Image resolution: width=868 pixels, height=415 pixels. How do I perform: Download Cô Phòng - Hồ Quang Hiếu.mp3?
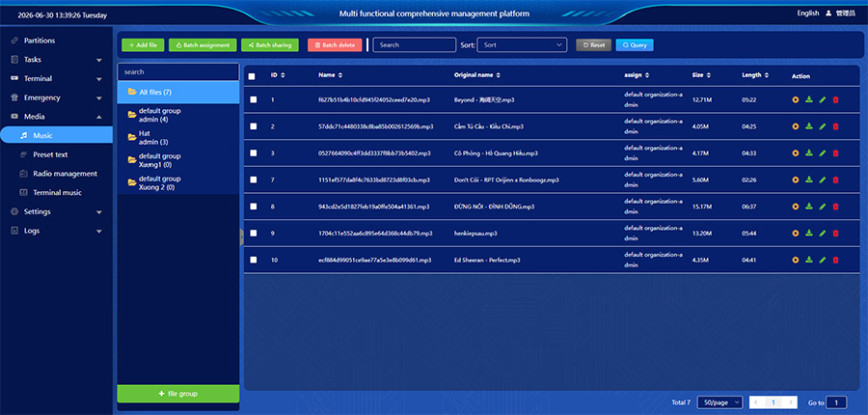(x=809, y=152)
